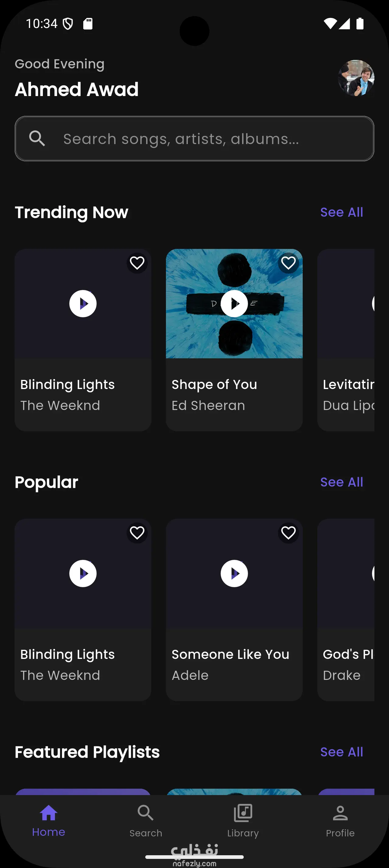Image resolution: width=389 pixels, height=868 pixels.
Task: Play Shape of You track
Action: point(234,304)
